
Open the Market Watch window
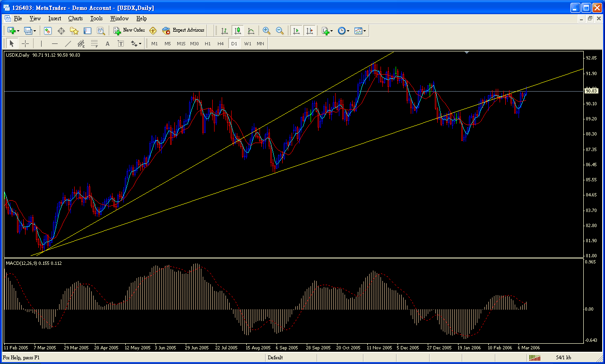click(x=48, y=31)
